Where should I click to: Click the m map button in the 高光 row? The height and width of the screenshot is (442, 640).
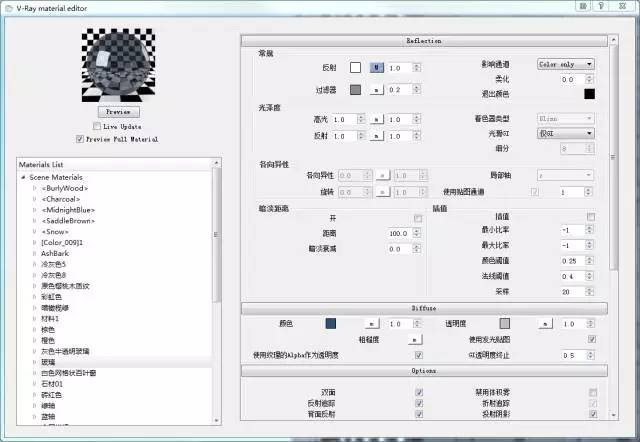pyautogui.click(x=376, y=120)
